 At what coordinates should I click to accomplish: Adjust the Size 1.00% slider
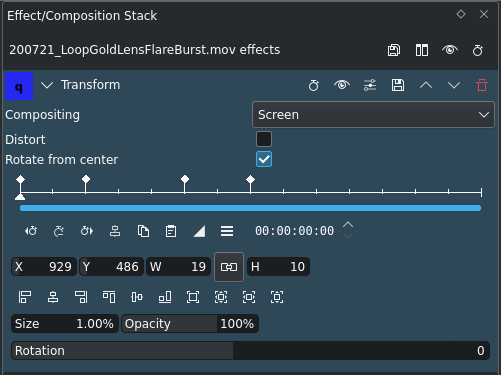tap(65, 324)
